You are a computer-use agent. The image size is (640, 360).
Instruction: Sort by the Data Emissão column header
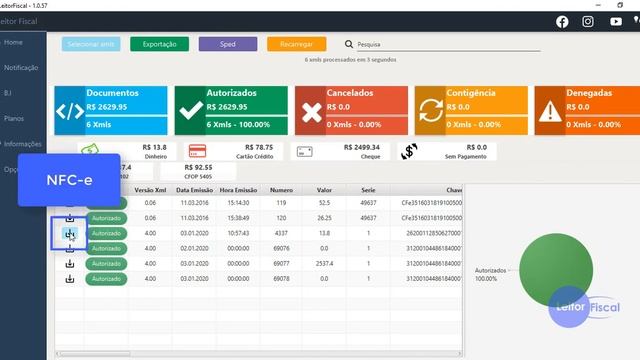coord(194,190)
